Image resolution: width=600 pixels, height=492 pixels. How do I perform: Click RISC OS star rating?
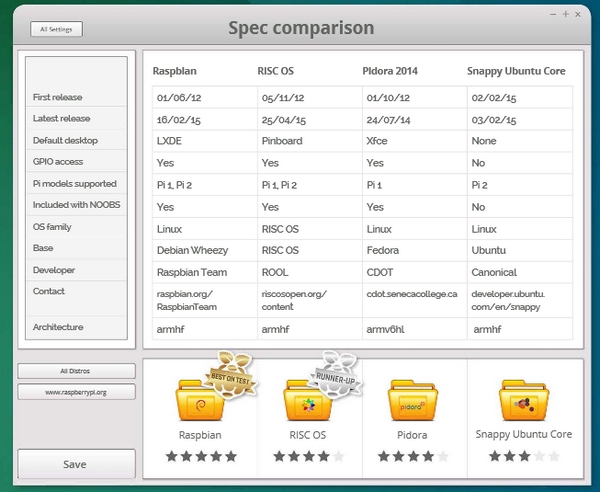pos(309,456)
